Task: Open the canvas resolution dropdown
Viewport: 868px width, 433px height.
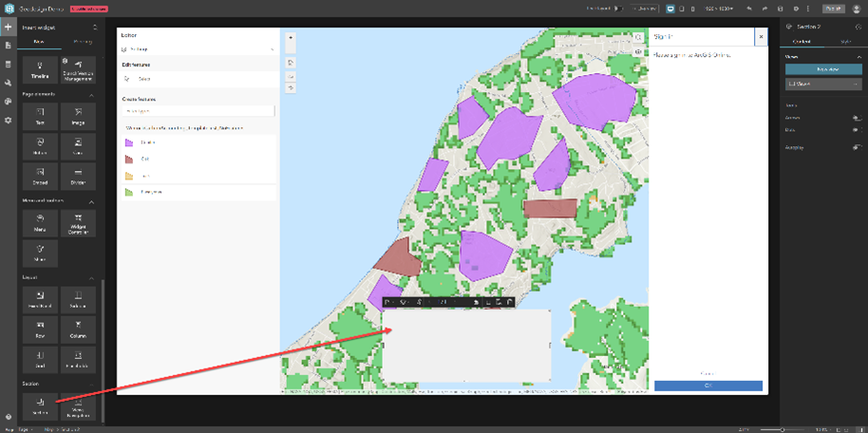Action: coord(719,9)
